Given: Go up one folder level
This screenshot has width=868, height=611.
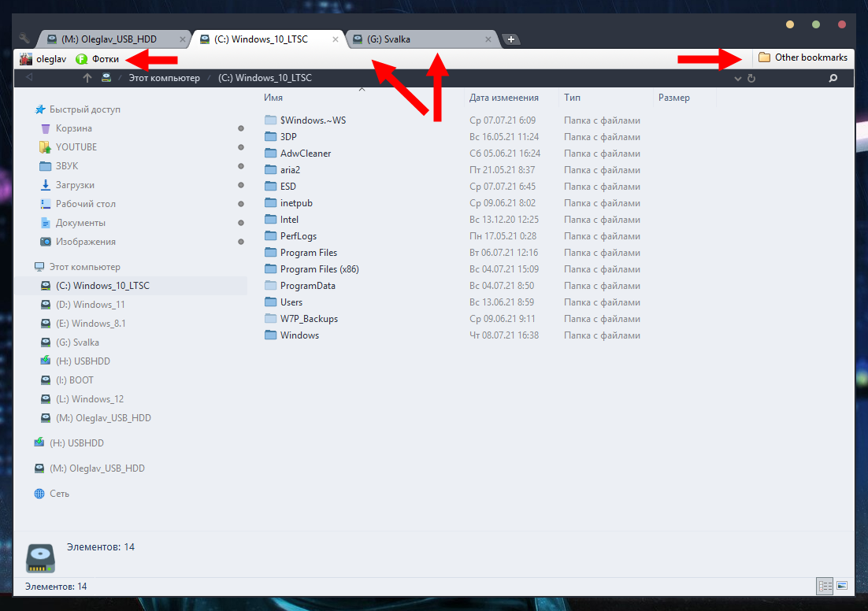Looking at the screenshot, I should click(x=87, y=78).
